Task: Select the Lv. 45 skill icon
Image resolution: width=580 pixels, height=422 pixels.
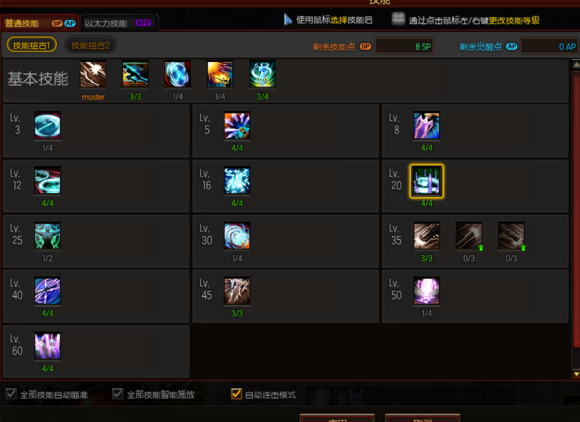Action: pos(237,291)
